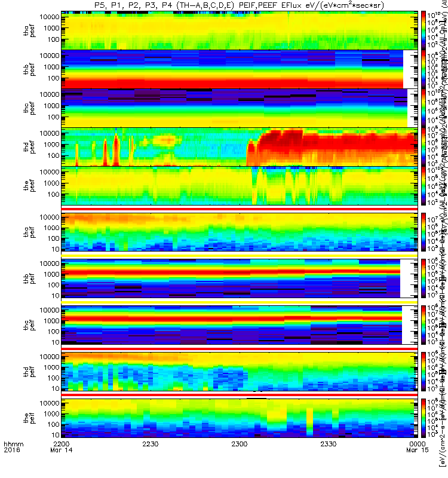
Task: Select the 'thd peef' panel label
Action: (29, 147)
